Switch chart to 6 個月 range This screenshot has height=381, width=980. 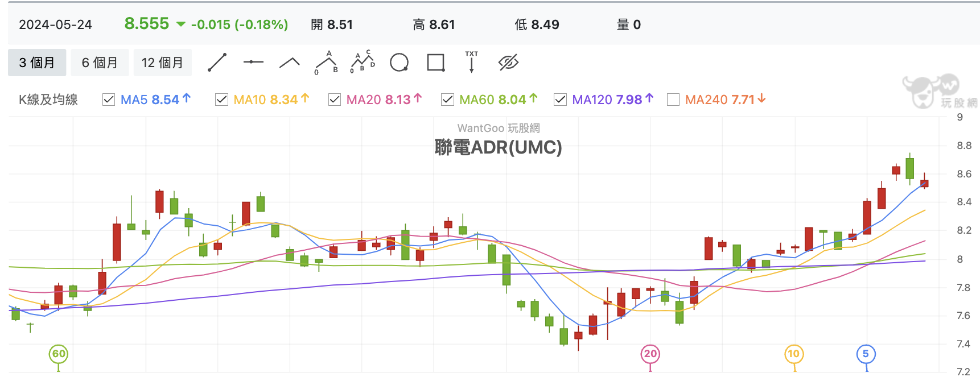coord(100,63)
